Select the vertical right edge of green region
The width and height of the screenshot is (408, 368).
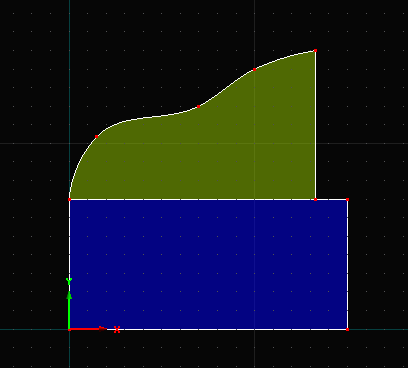pyautogui.click(x=315, y=125)
